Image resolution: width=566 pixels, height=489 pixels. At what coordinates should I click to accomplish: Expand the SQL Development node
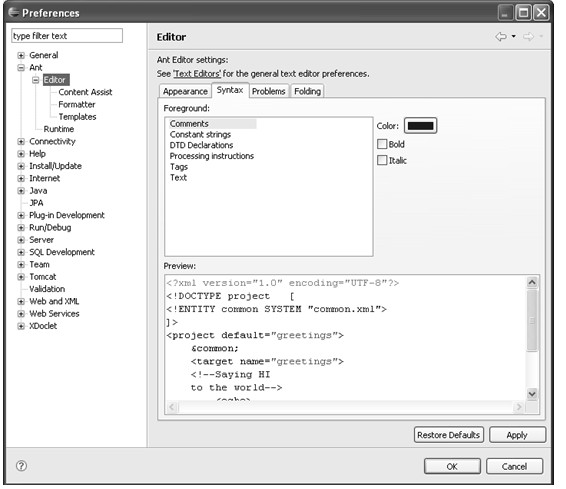tap(21, 252)
